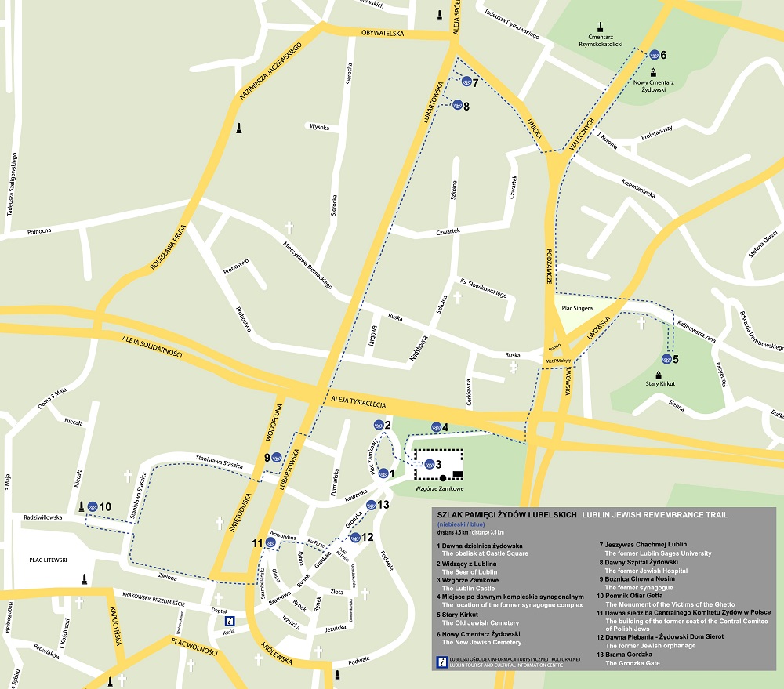Click the Kapucyńska street label
784x689 pixels.
point(115,626)
